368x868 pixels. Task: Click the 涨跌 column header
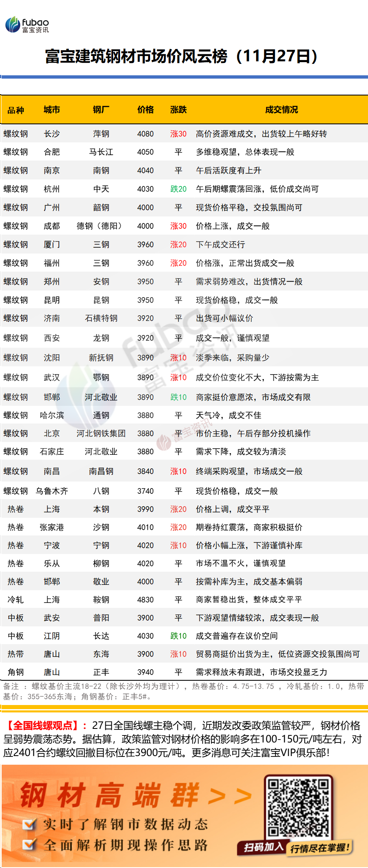click(x=178, y=109)
